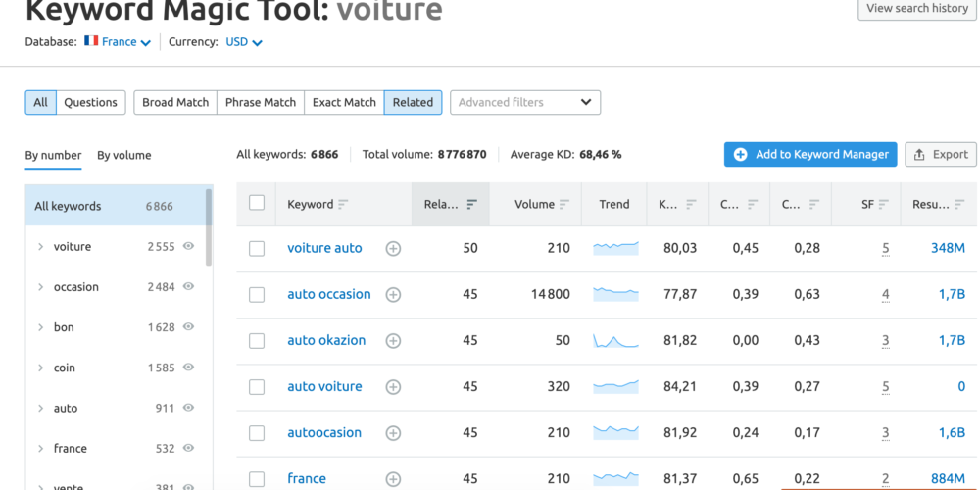This screenshot has height=490, width=980.
Task: Select the Phrase Match tab
Action: click(x=261, y=102)
